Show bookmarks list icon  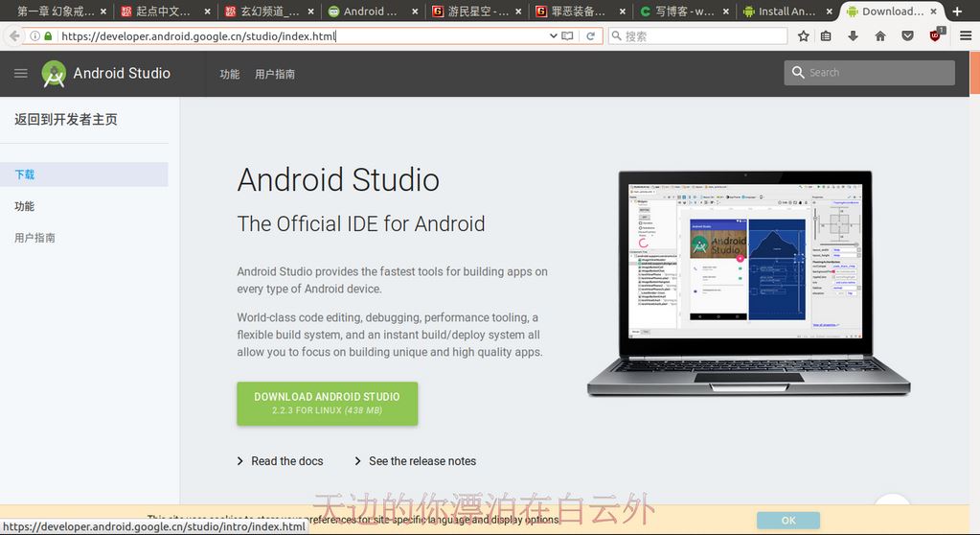point(826,36)
